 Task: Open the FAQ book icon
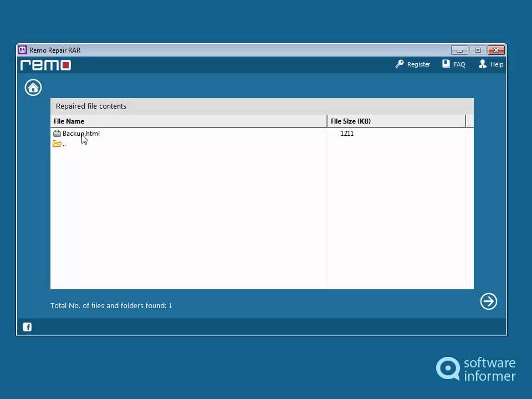[x=446, y=64]
